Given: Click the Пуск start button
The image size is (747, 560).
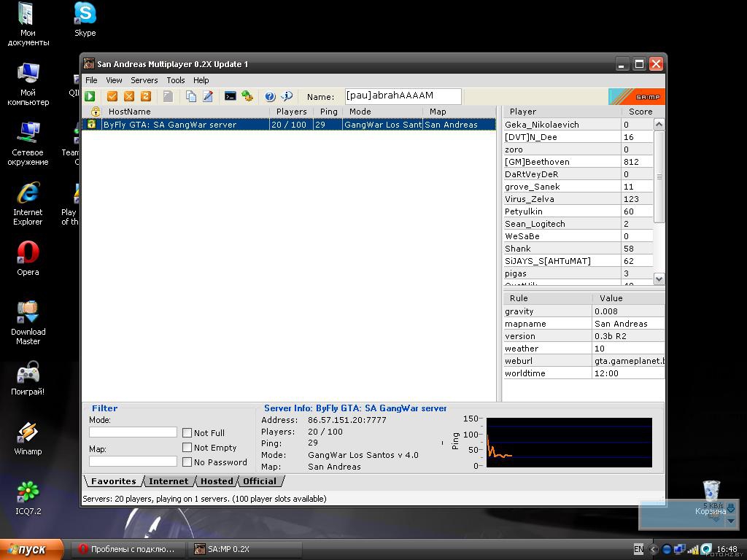Looking at the screenshot, I should (x=31, y=549).
